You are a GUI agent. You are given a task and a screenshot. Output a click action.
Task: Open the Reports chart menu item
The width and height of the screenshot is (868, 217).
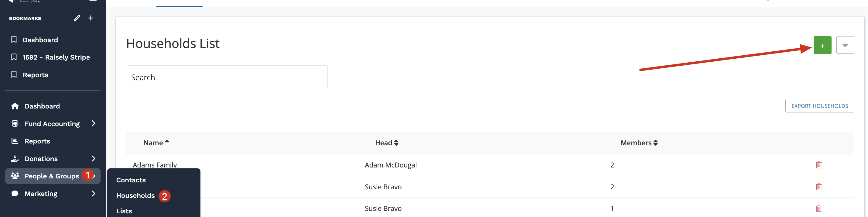click(x=37, y=141)
